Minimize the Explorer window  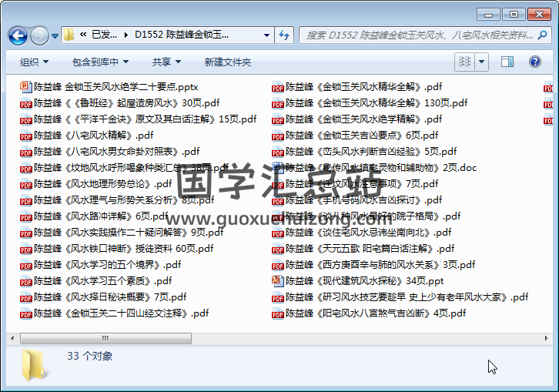point(488,15)
